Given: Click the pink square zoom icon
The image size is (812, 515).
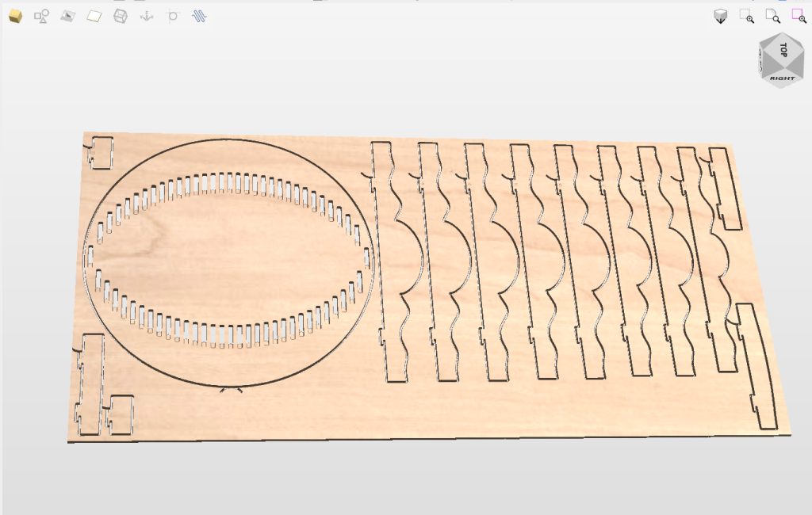Looking at the screenshot, I should [x=799, y=16].
